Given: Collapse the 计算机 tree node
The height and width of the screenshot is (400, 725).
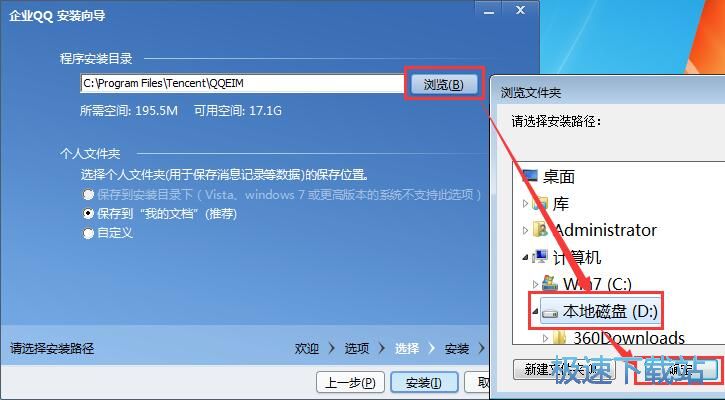Looking at the screenshot, I should coord(525,258).
